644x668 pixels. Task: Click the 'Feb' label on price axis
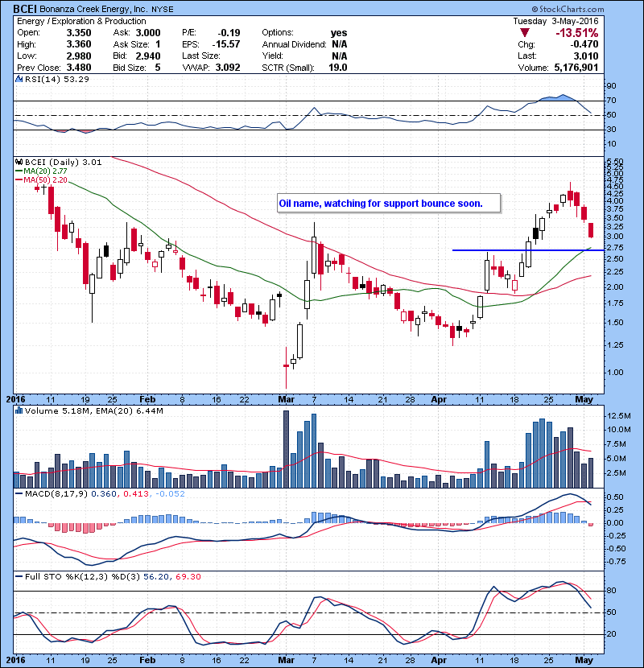click(147, 400)
